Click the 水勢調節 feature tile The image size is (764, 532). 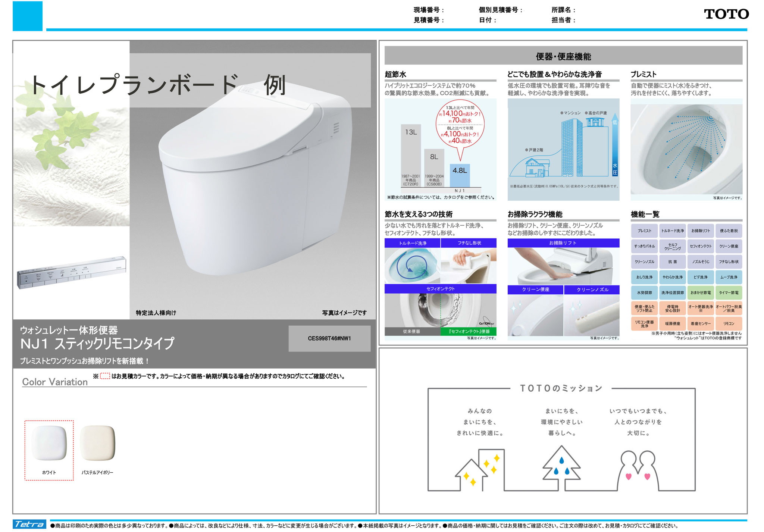point(645,293)
